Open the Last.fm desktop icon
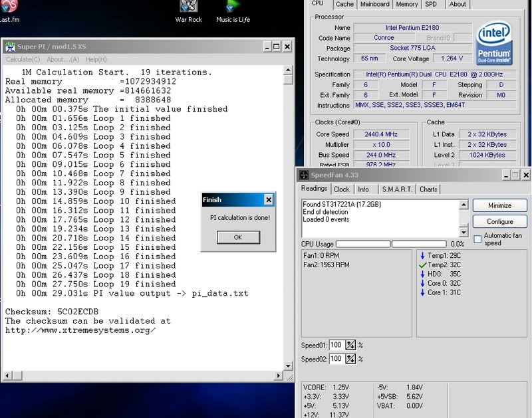 point(9,11)
